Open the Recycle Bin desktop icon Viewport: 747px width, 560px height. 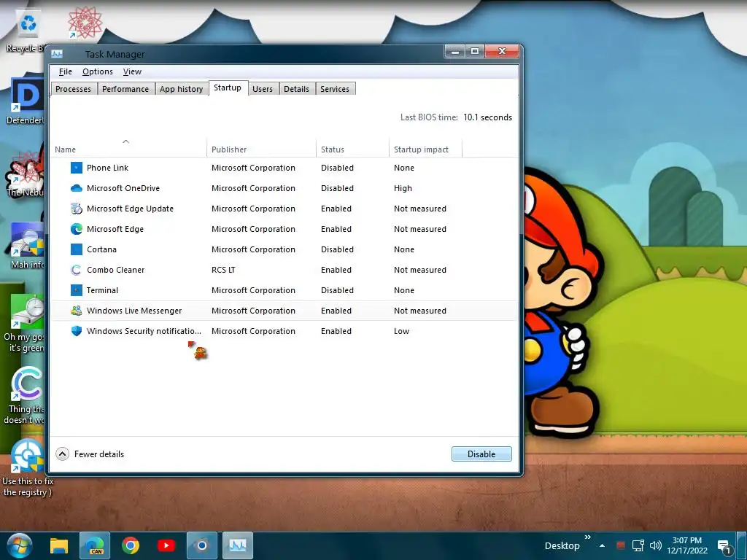click(26, 31)
